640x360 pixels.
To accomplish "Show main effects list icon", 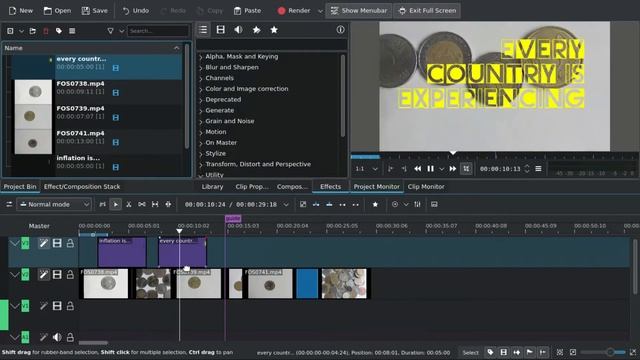I will coord(203,30).
